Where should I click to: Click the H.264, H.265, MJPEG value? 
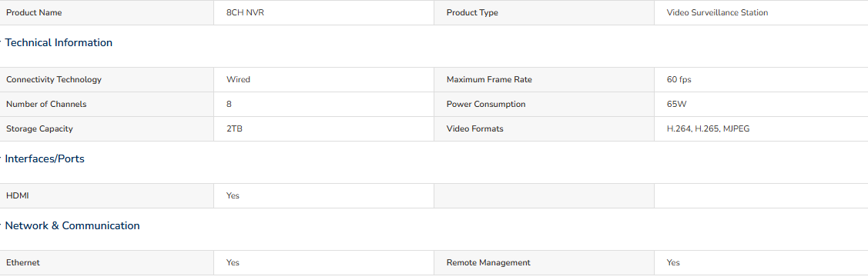coord(708,129)
